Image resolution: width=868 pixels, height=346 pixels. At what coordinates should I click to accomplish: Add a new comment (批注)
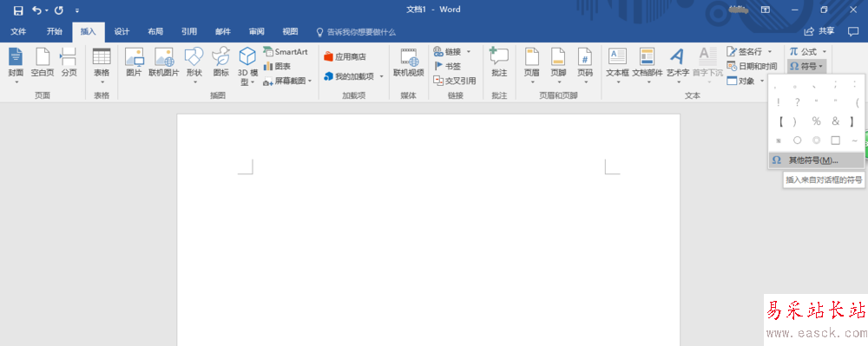499,62
